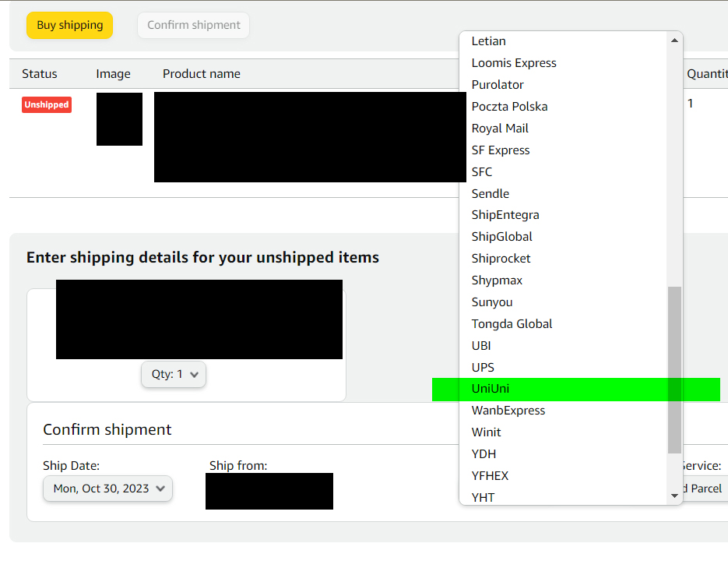Choose the highlighted UniUni carrier
The image size is (728, 568).
pos(563,390)
